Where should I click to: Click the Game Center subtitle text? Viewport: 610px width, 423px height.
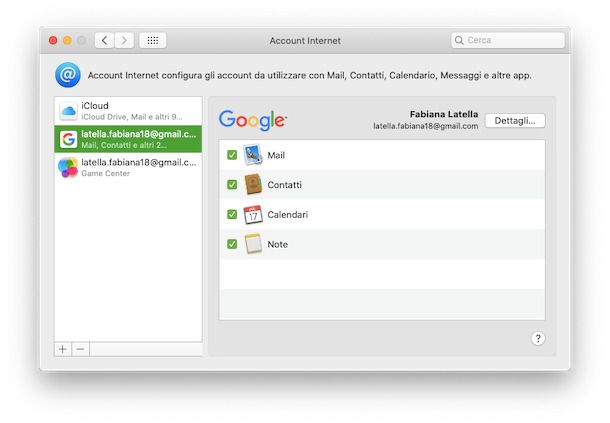pyautogui.click(x=105, y=174)
